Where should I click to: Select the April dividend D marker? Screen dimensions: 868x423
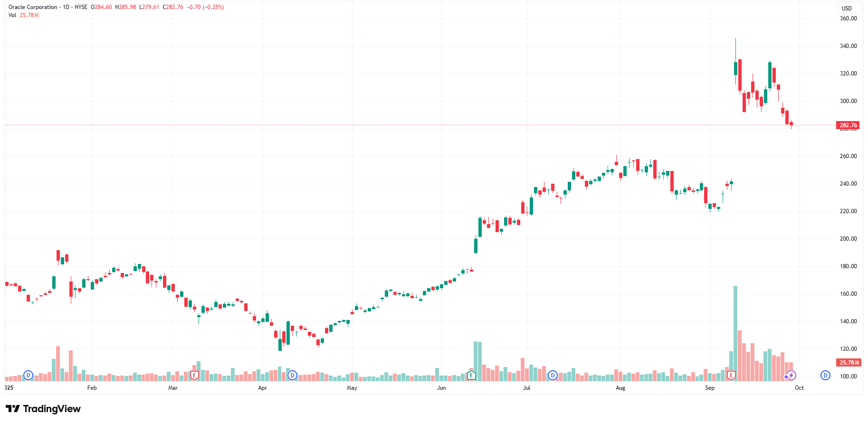pos(292,376)
